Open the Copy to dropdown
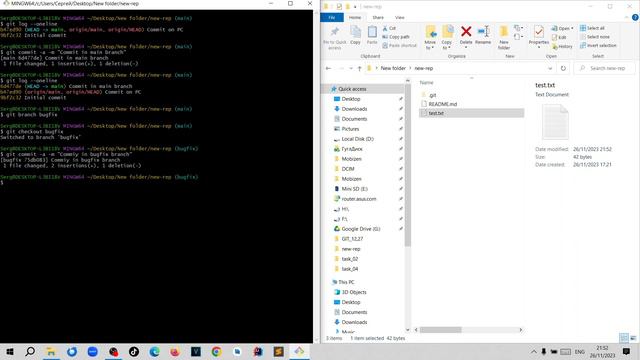Screen dimensions: 640x360 (x=447, y=38)
